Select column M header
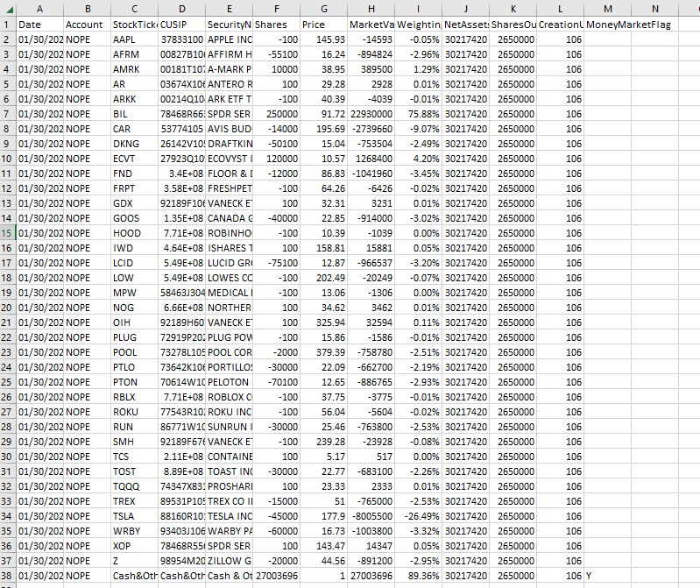Viewport: 700px width, 588px height. pos(608,9)
